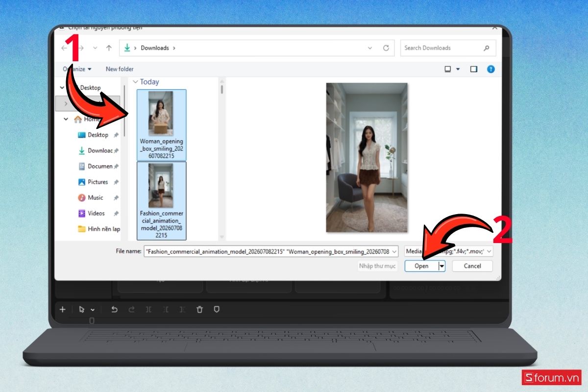The image size is (588, 392).
Task: Click the split clip icon in editor toolbar
Action: pos(148,310)
